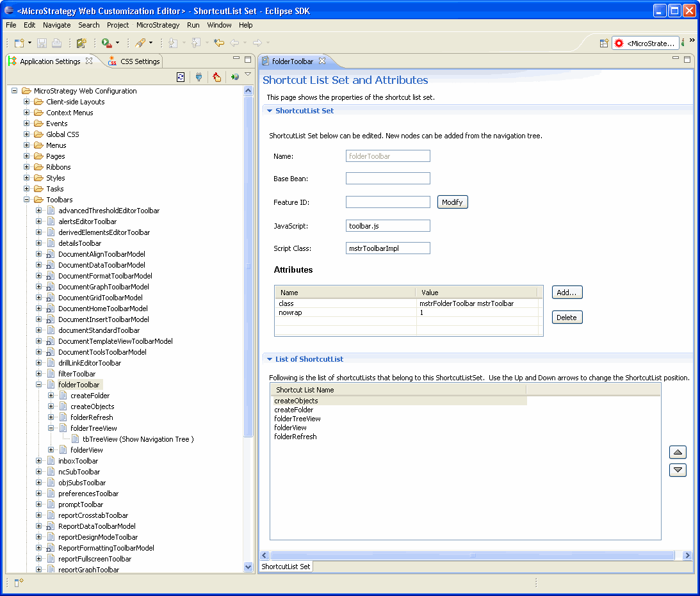This screenshot has height=596, width=700.
Task: Go to last edit location icon
Action: click(219, 43)
